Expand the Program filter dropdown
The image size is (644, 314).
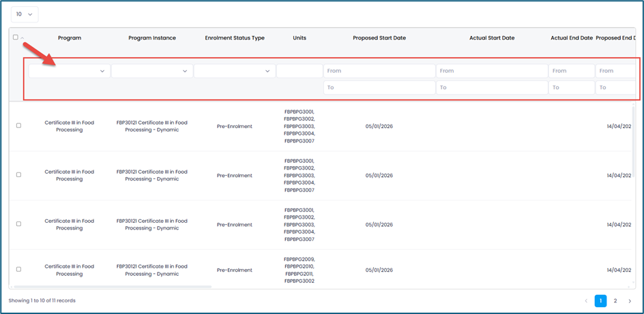pyautogui.click(x=69, y=71)
